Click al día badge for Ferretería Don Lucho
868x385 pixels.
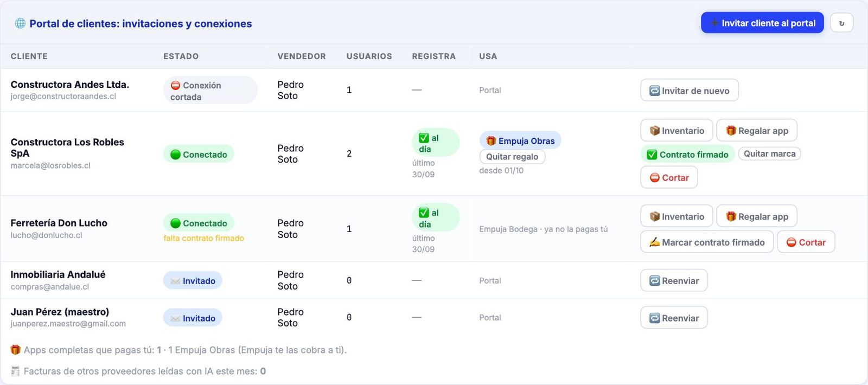(x=436, y=218)
